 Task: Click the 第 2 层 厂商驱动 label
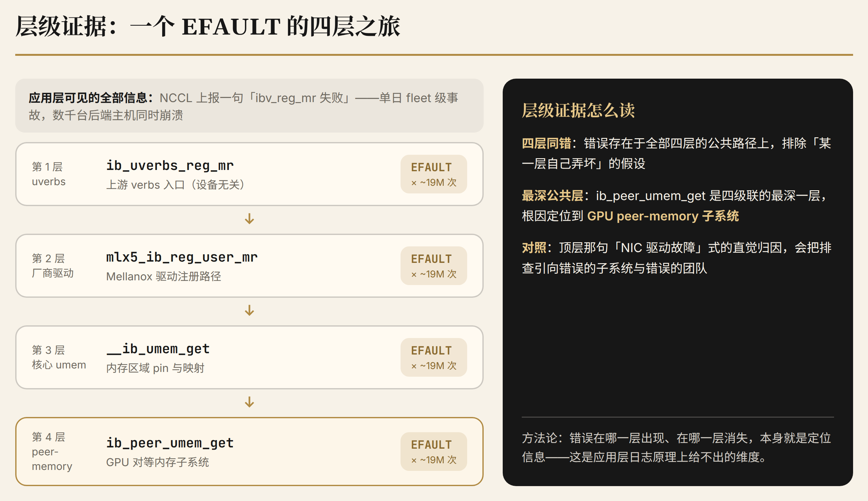[x=53, y=266]
